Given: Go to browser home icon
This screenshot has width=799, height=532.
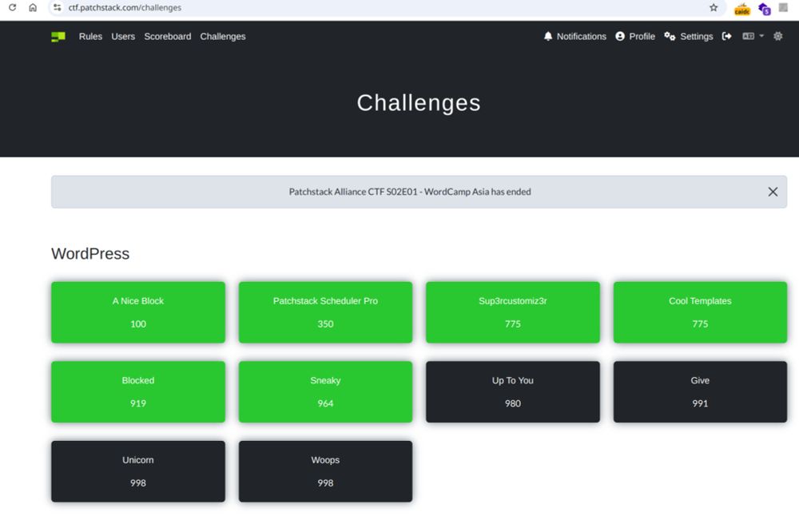Looking at the screenshot, I should click(x=33, y=8).
